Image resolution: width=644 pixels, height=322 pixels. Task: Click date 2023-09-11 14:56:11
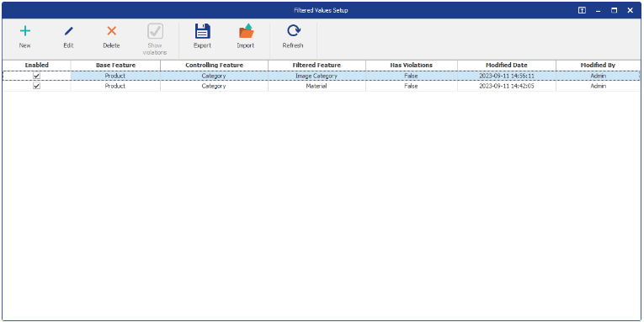click(x=507, y=76)
